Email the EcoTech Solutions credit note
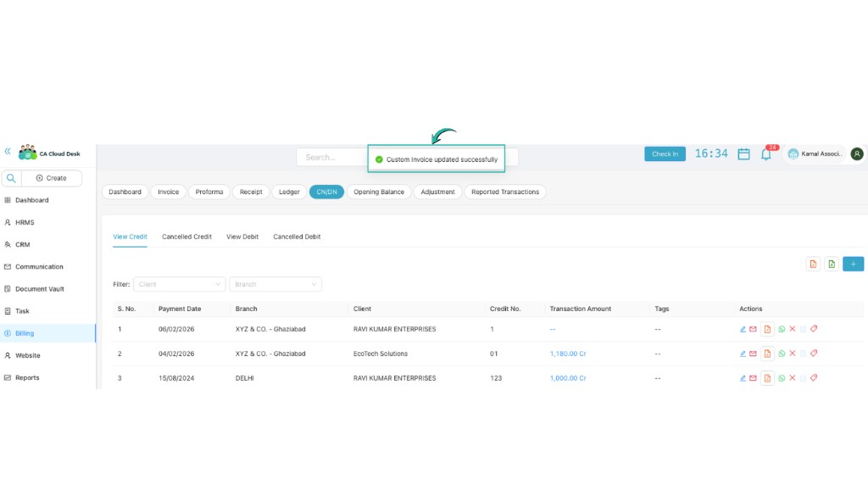This screenshot has width=868, height=496. pos(753,354)
